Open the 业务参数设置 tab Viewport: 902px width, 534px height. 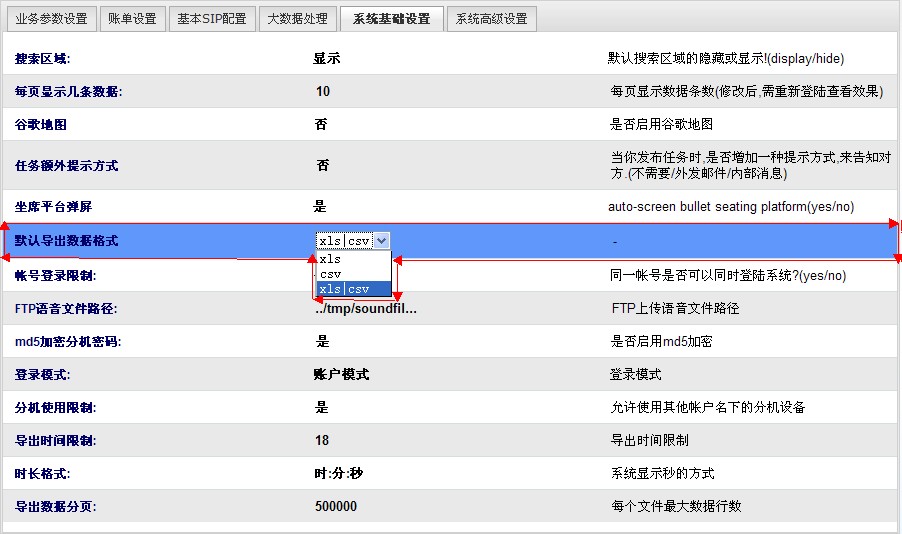(52, 18)
